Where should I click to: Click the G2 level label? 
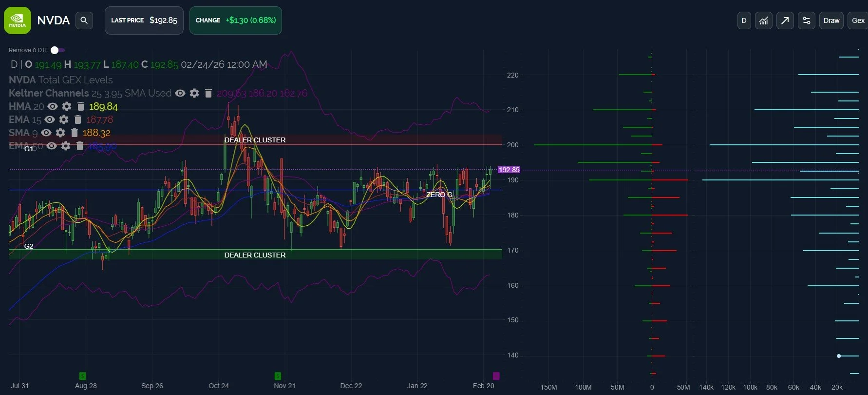[x=29, y=246]
